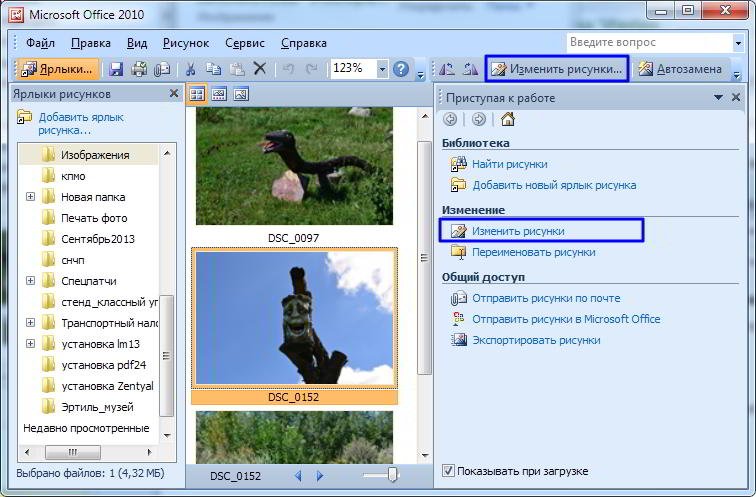Click the Delete (X) toolbar icon

pyautogui.click(x=260, y=69)
